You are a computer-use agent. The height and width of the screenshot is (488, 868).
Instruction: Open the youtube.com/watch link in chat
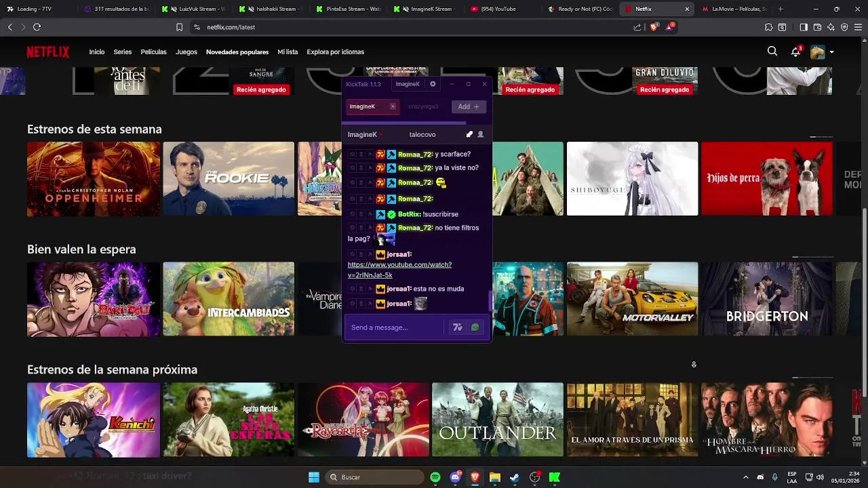coord(399,270)
